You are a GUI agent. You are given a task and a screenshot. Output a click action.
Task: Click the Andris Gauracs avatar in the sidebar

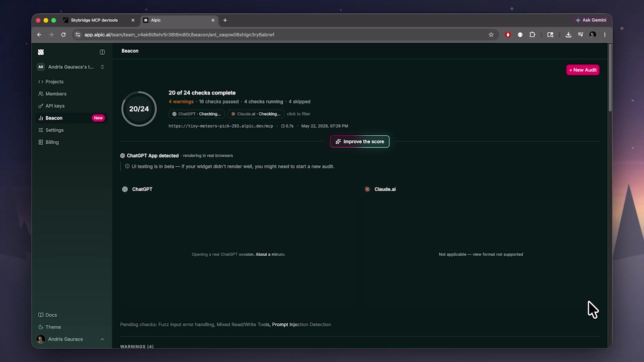click(41, 339)
